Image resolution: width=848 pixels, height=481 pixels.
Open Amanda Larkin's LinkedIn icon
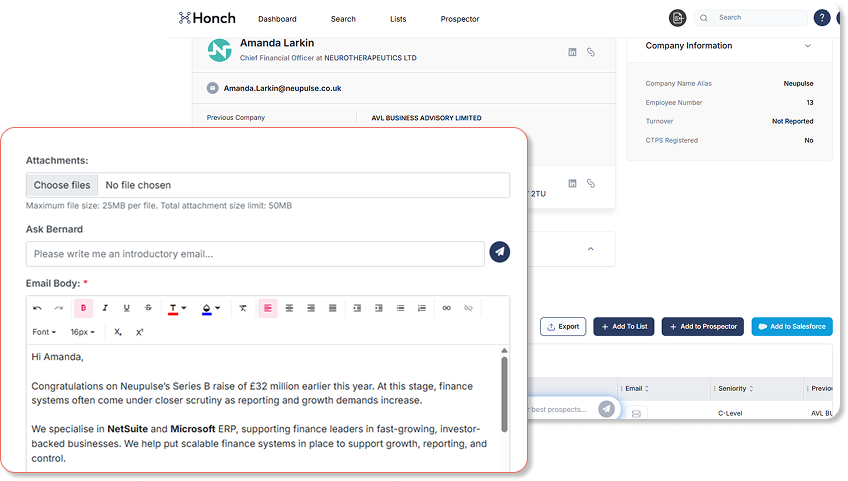pos(572,52)
